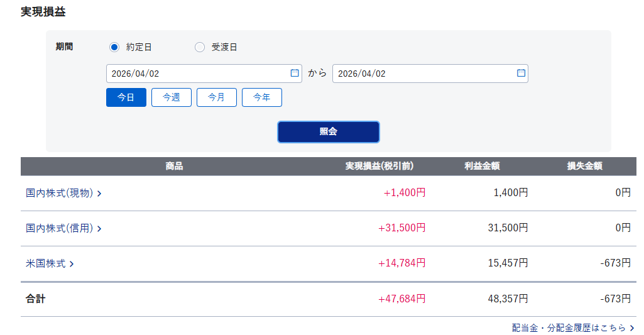Choose the 今月 period preset
This screenshot has width=644, height=335.
[217, 97]
